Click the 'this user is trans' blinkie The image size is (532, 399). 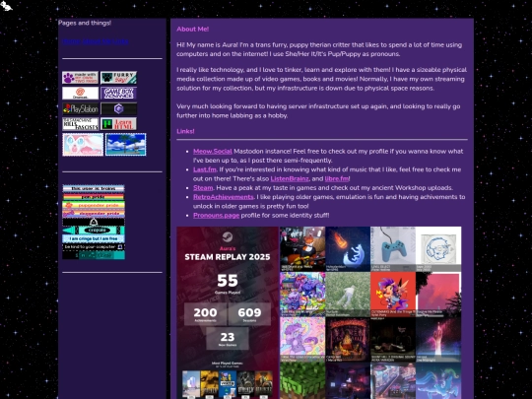(x=94, y=188)
